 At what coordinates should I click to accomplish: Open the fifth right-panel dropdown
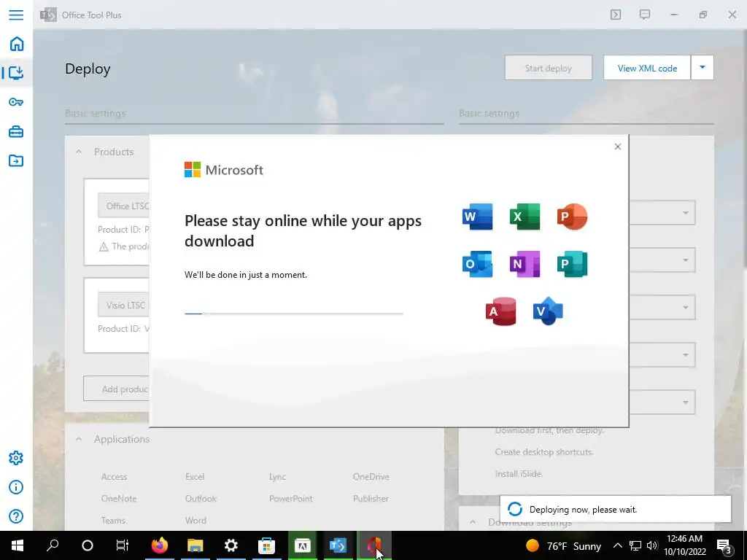[x=662, y=402]
